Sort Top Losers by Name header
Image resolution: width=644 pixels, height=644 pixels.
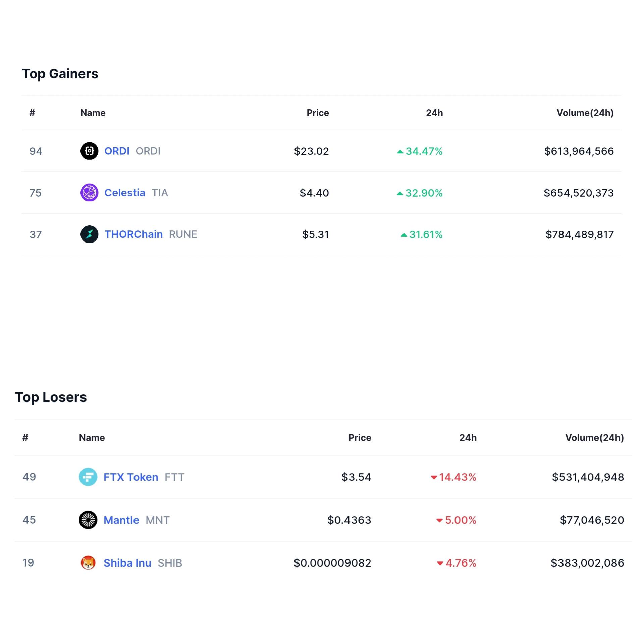tap(92, 438)
